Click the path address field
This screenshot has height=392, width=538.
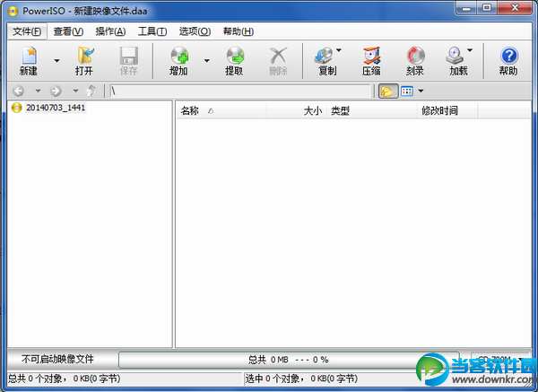pyautogui.click(x=240, y=91)
